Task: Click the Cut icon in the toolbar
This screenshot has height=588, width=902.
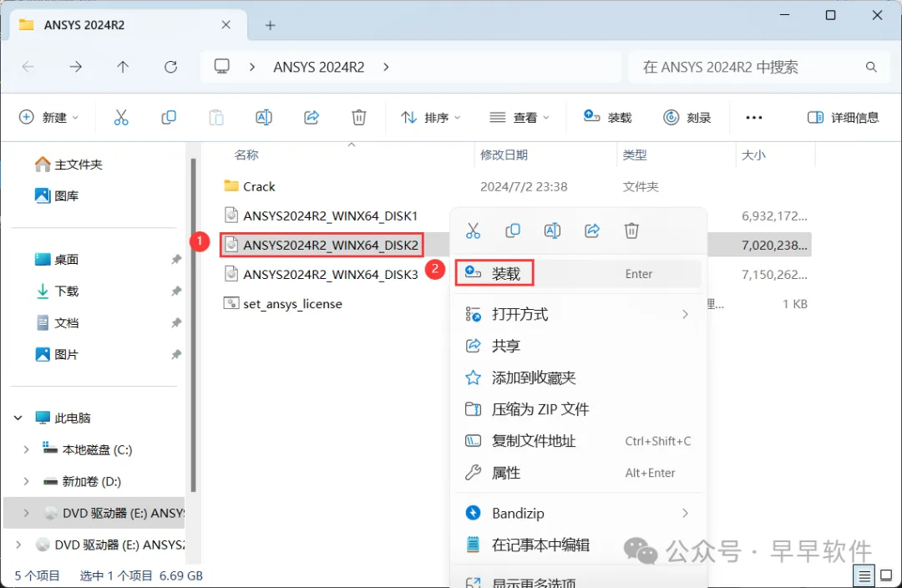Action: click(121, 118)
